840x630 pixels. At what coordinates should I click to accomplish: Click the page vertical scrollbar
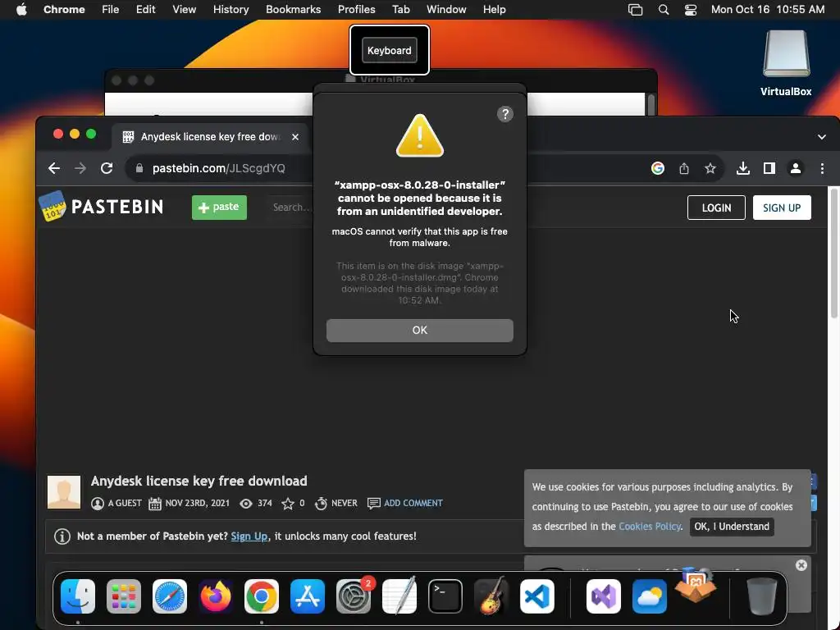click(x=834, y=253)
